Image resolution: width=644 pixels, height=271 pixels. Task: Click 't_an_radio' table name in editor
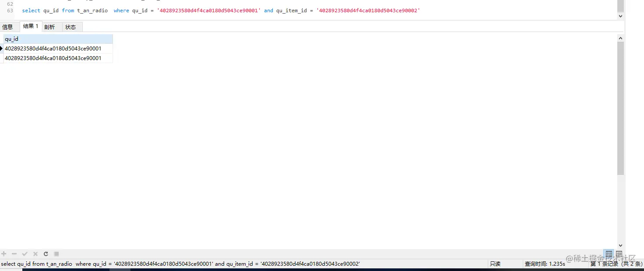pyautogui.click(x=92, y=11)
